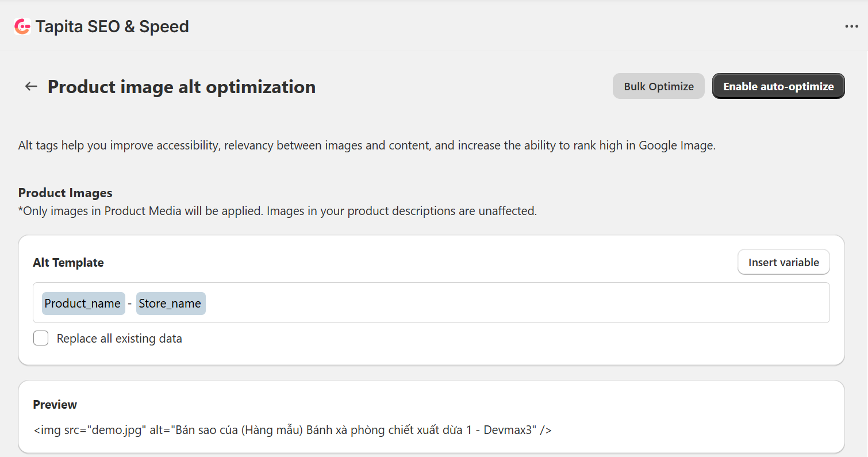Screen dimensions: 868x457
Task: Click the Preview card heading
Action: tap(55, 405)
